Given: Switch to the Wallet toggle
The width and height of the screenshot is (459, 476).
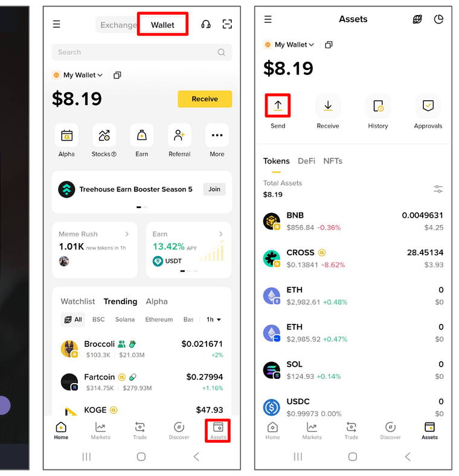Looking at the screenshot, I should coord(162,25).
